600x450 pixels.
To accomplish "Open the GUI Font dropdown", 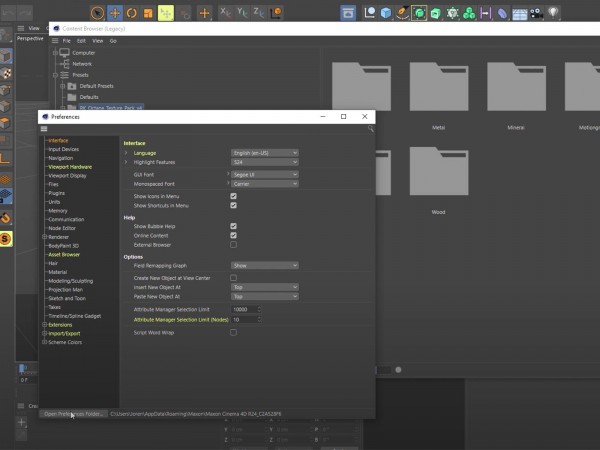I will coord(265,174).
